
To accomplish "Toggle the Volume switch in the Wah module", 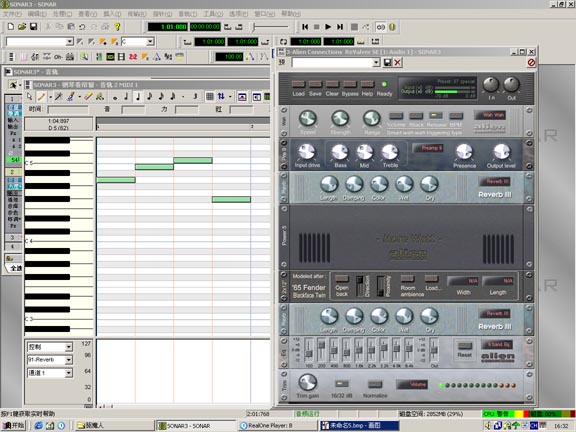I will pos(396,116).
